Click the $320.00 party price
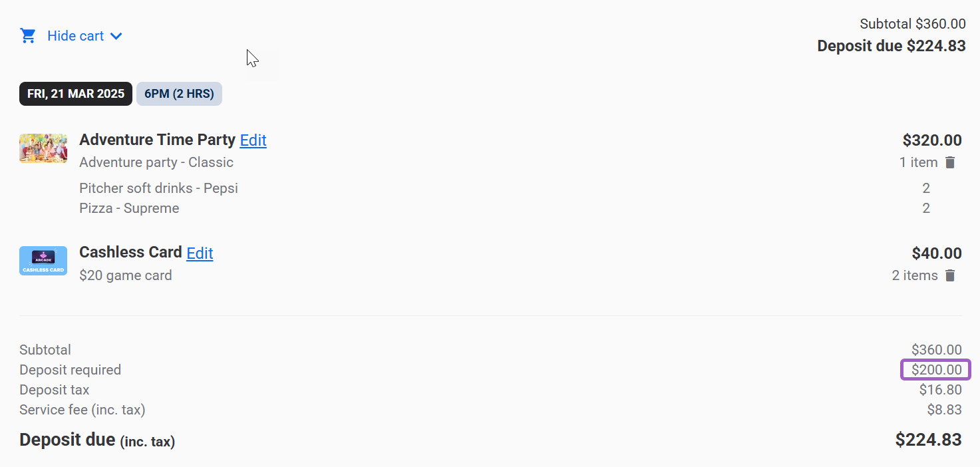980x467 pixels. [x=932, y=140]
